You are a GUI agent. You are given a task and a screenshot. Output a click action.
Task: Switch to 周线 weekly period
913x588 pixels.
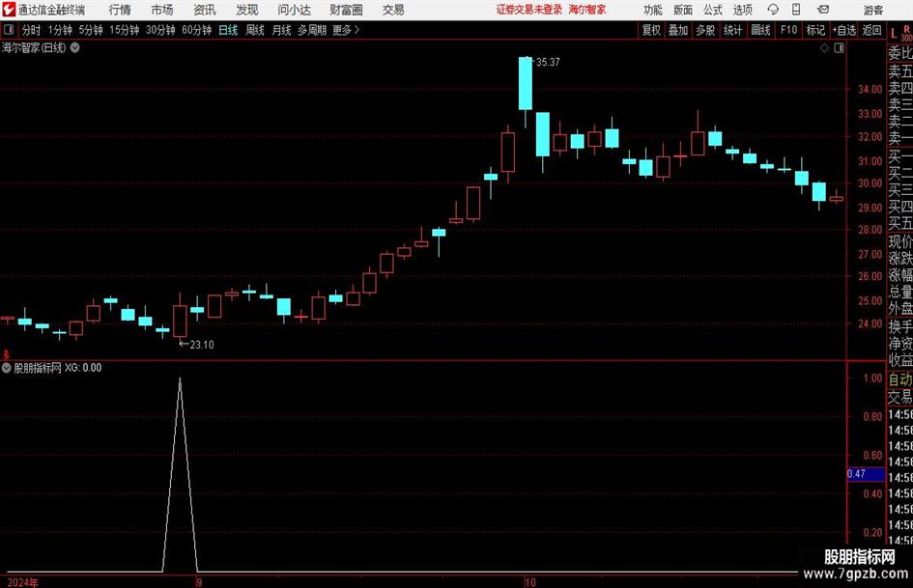click(255, 30)
